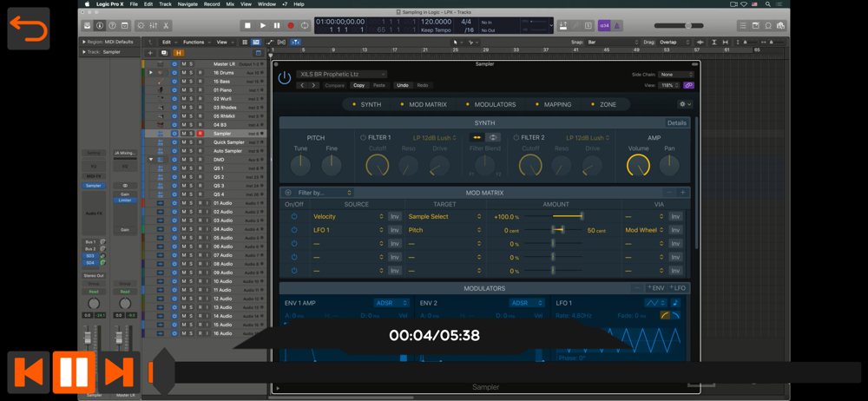This screenshot has height=401, width=868.
Task: Open the Loop Browser button
Action: [x=768, y=25]
